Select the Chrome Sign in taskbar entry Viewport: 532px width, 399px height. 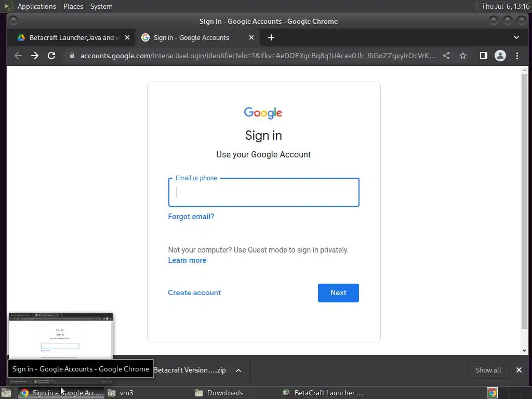(x=61, y=393)
